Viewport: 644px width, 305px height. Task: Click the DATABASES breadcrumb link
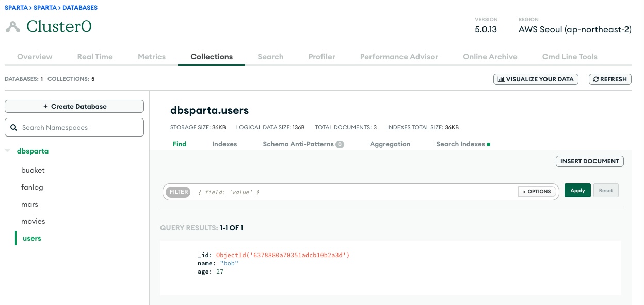[x=80, y=8]
